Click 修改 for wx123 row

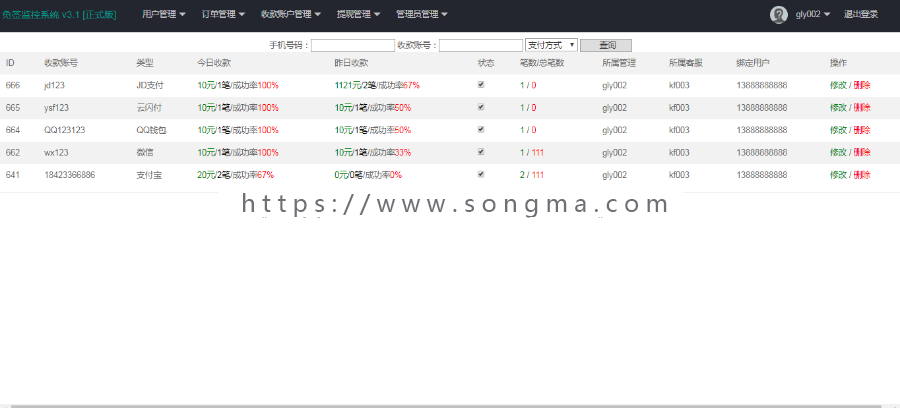(838, 152)
